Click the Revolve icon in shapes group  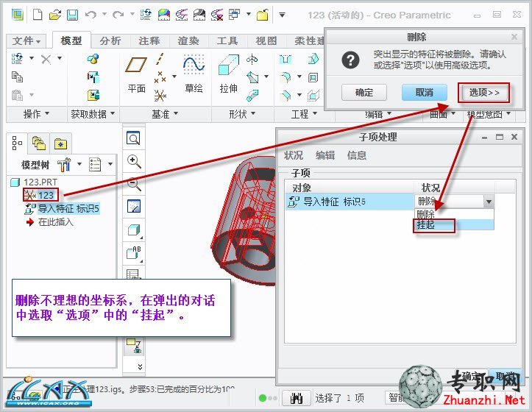(x=252, y=59)
